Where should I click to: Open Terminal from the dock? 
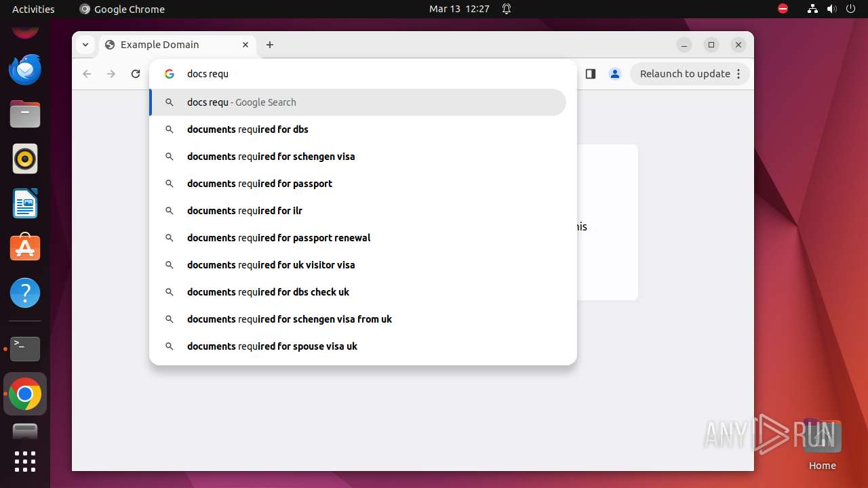click(25, 349)
